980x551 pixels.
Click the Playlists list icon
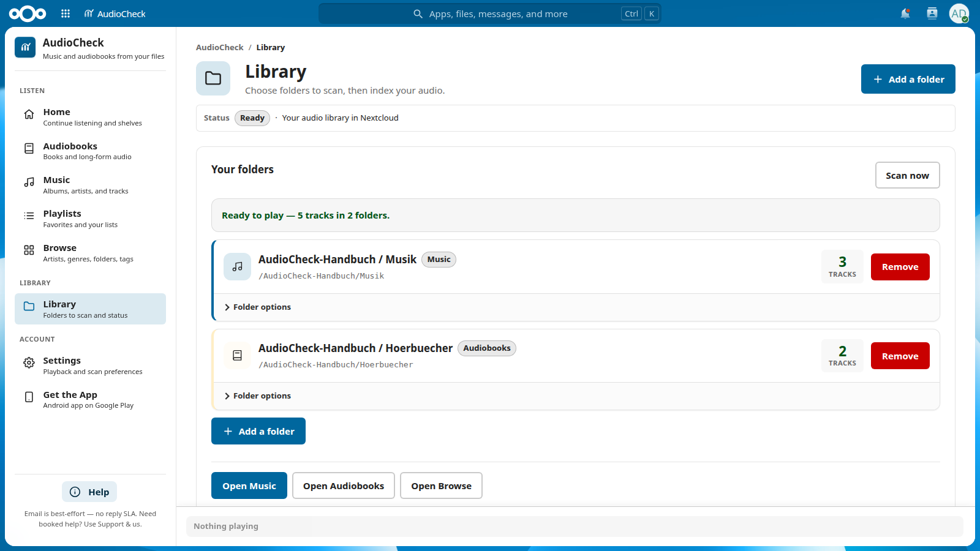[x=29, y=216]
